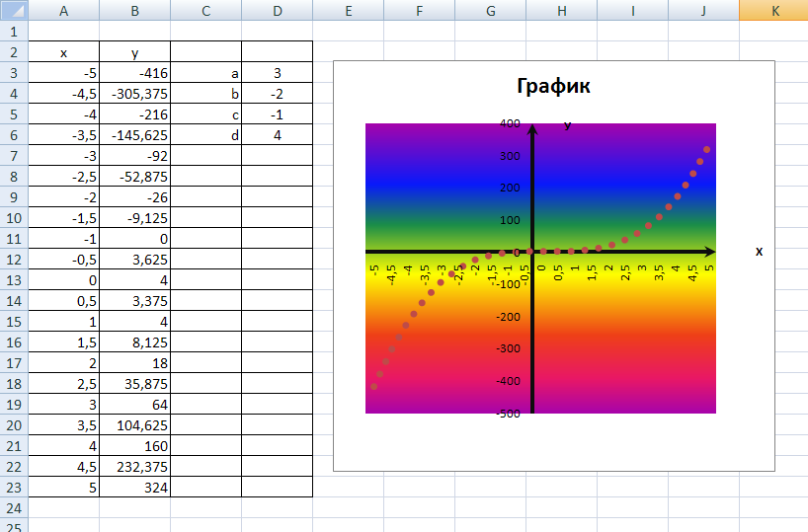Click column header D
Image resolution: width=808 pixels, height=532 pixels.
click(277, 11)
